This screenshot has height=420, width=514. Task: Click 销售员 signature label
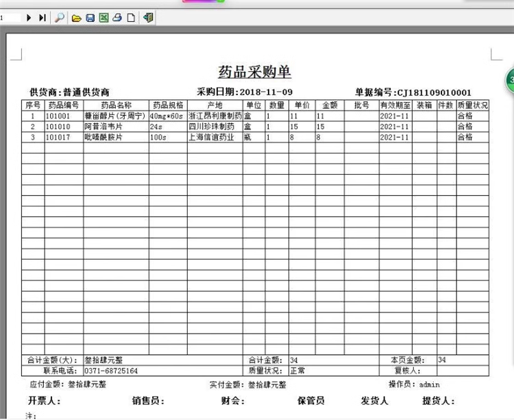tap(148, 400)
